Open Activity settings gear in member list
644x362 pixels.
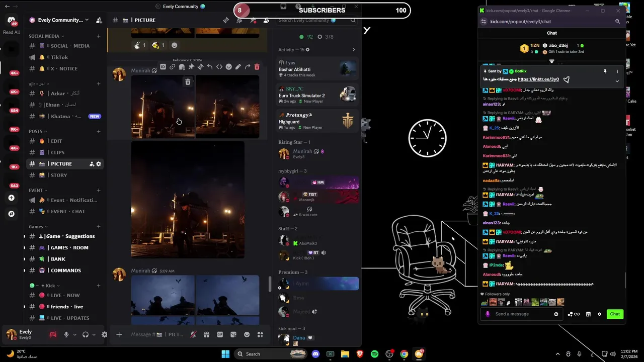click(308, 50)
